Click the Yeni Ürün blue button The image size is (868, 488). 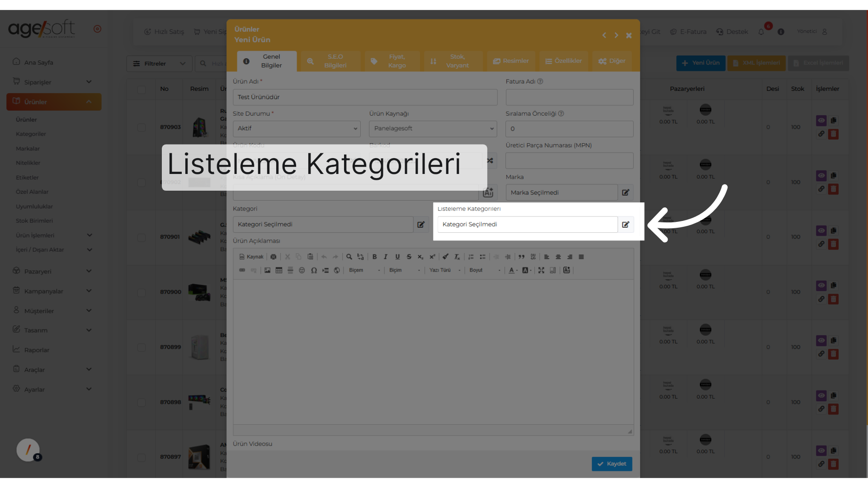coord(701,63)
